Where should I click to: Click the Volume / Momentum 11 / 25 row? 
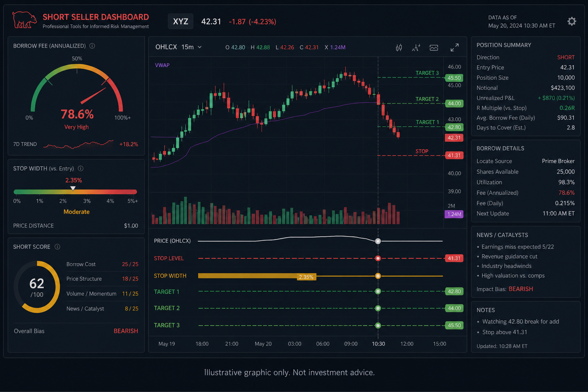[102, 294]
